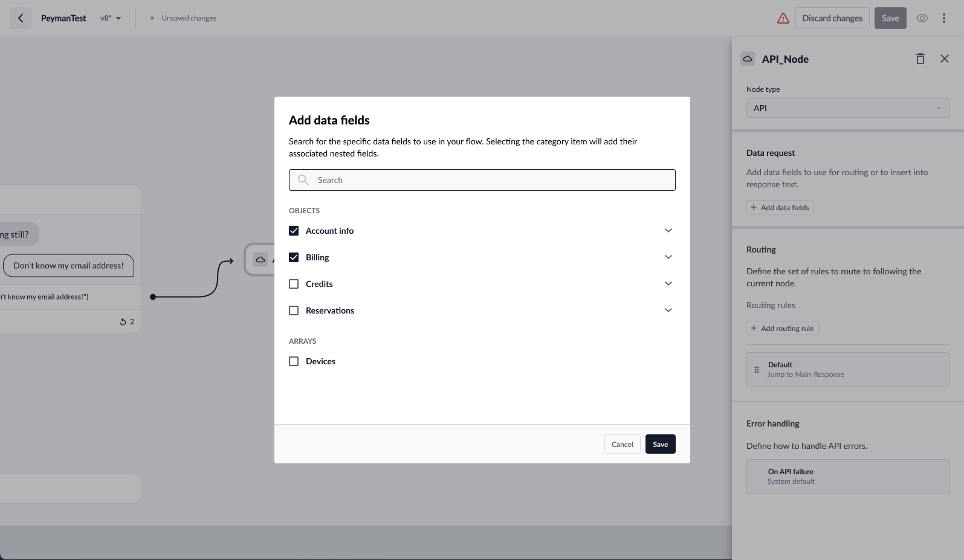Uncheck the Billing checkbox
The width and height of the screenshot is (964, 560).
click(294, 257)
